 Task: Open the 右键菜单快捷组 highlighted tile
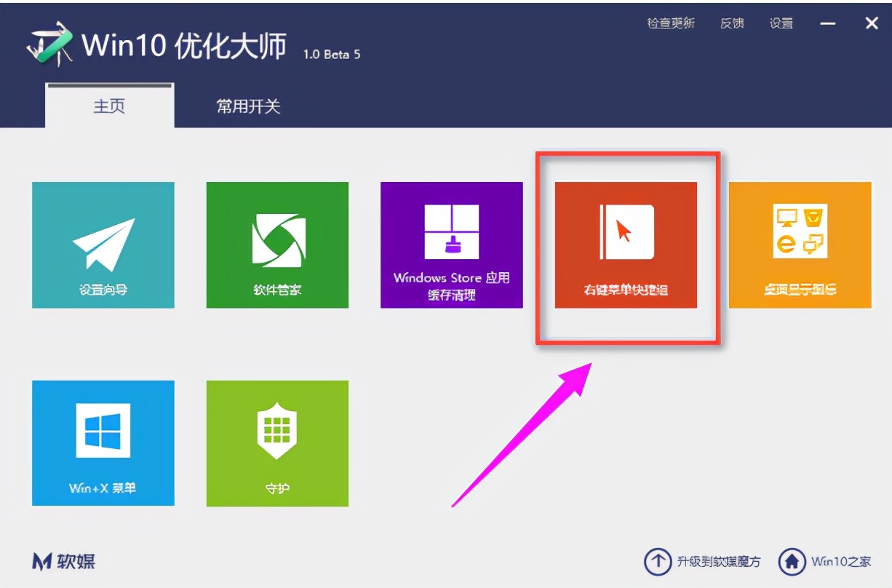627,244
